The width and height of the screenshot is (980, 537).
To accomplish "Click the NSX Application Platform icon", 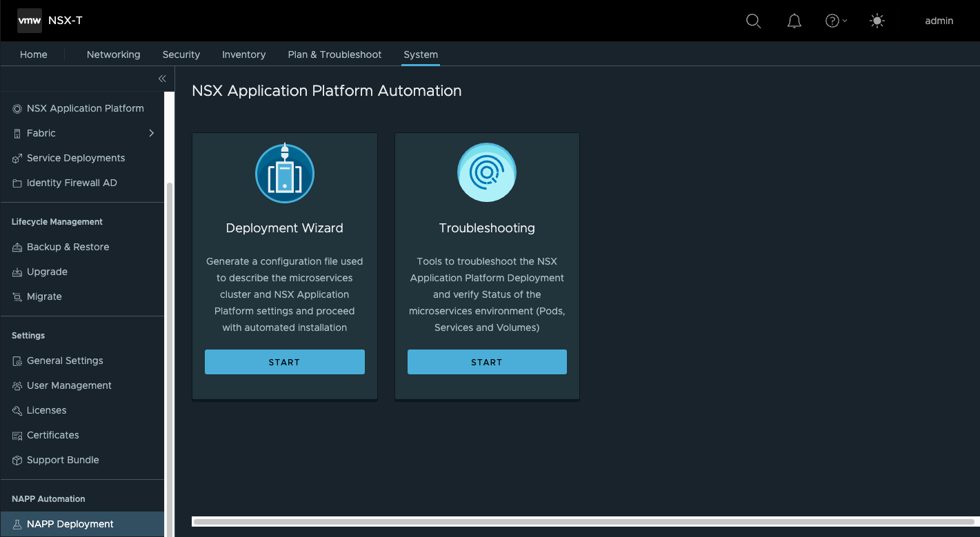I will click(x=17, y=109).
